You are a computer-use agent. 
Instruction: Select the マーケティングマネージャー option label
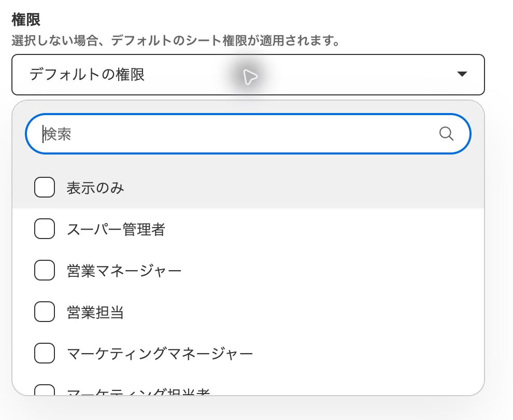click(x=160, y=354)
